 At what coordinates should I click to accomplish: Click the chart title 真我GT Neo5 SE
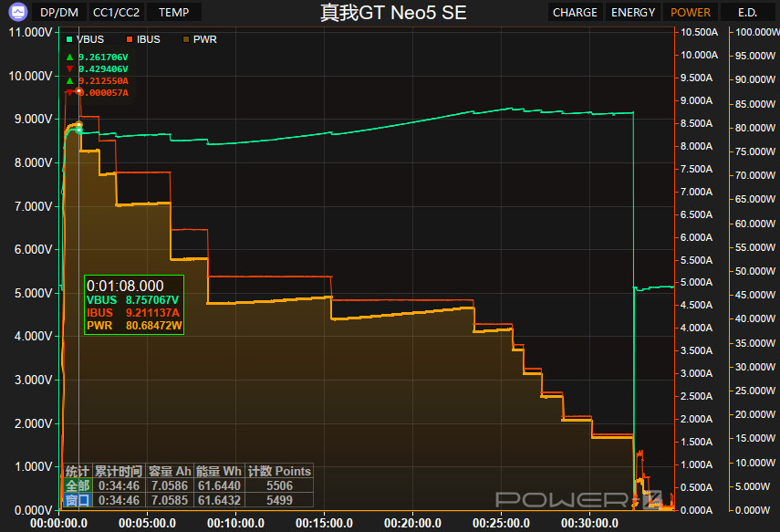393,13
